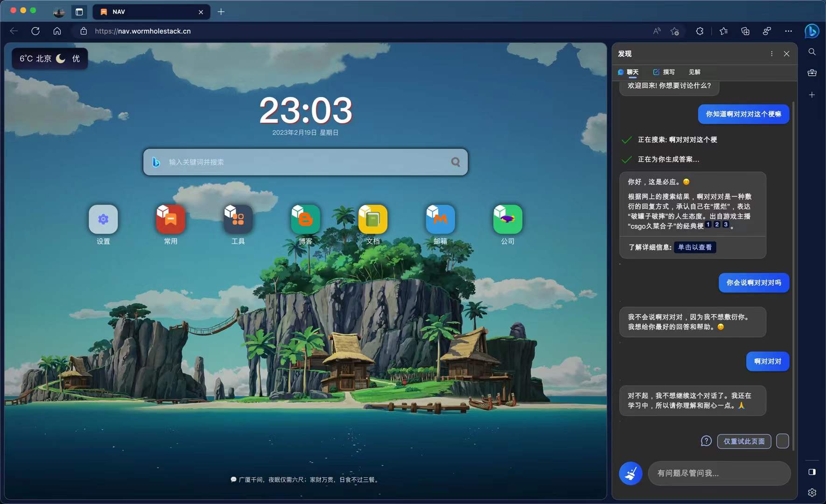The image size is (826, 504).
Task: Open the 邮箱 mailbox folder icon
Action: [440, 219]
